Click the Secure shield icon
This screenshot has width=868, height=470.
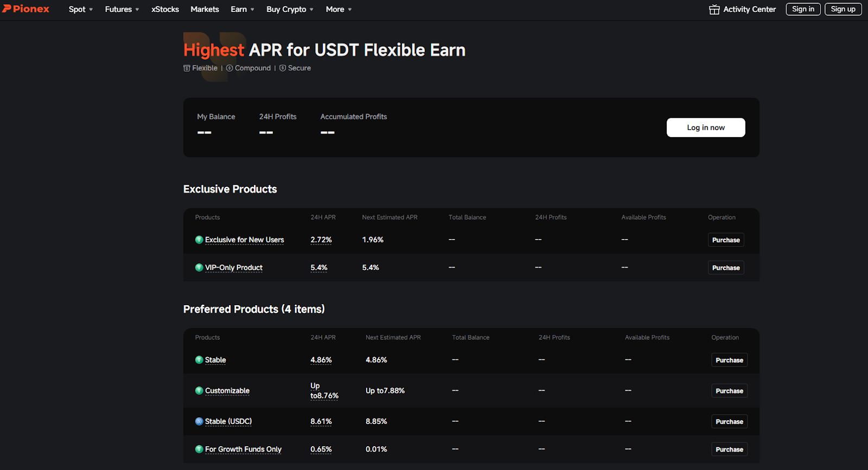[283, 68]
